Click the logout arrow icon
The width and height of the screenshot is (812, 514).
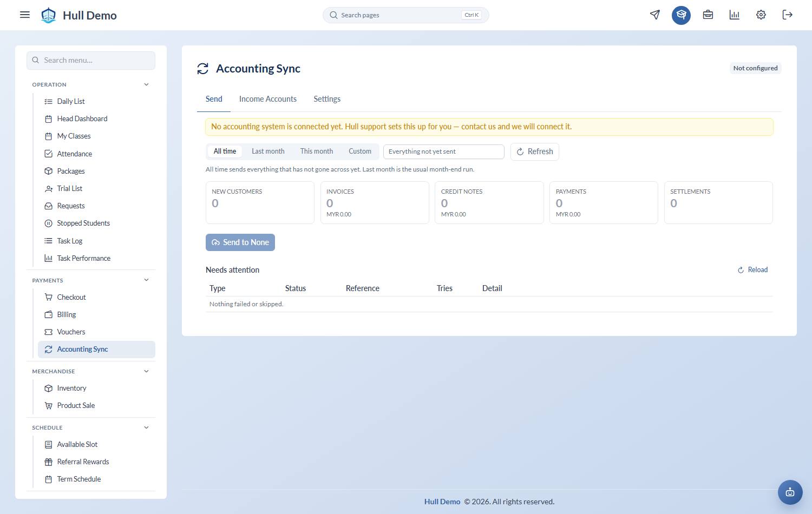788,15
